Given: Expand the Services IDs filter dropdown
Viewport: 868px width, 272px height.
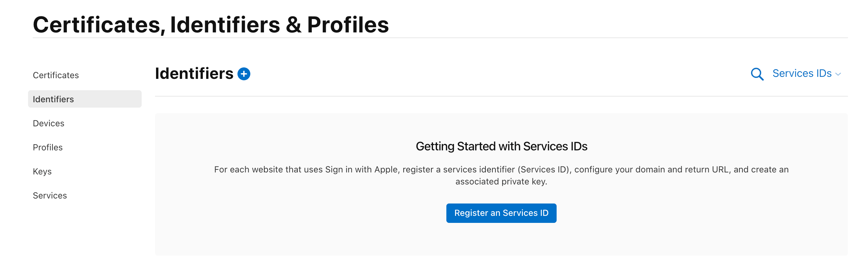Looking at the screenshot, I should (x=806, y=74).
